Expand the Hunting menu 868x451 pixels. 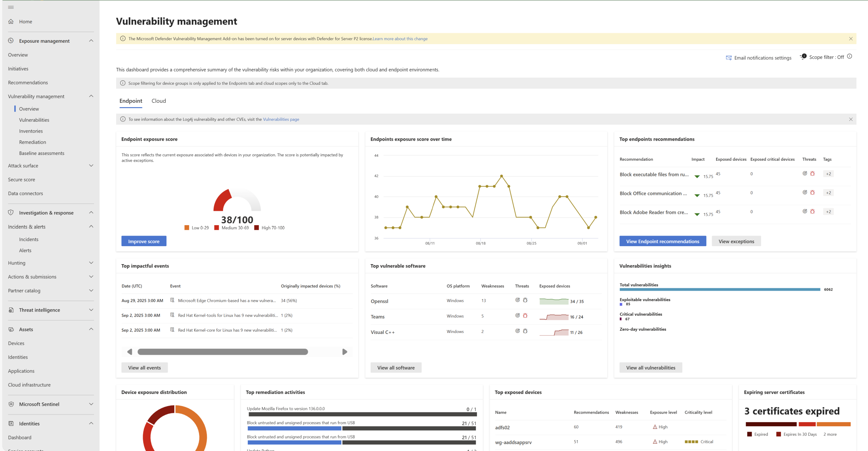coord(91,263)
